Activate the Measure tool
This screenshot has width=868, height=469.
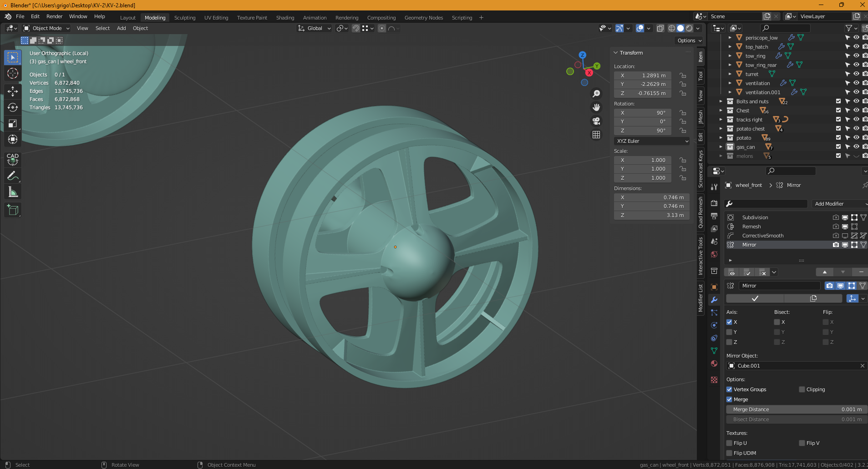coord(13,192)
